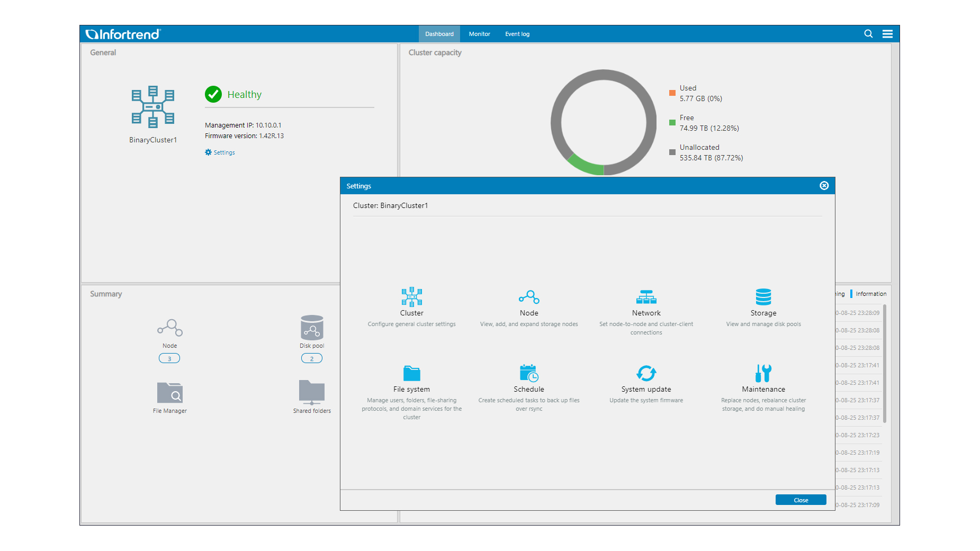Open the hamburger menu in header
The image size is (980, 551).
[x=888, y=34]
